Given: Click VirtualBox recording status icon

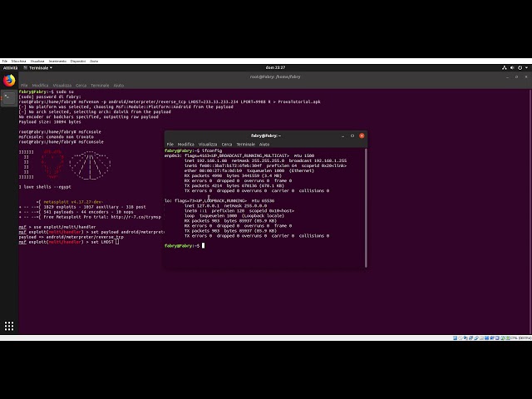Looking at the screenshot, I should click(x=492, y=338).
